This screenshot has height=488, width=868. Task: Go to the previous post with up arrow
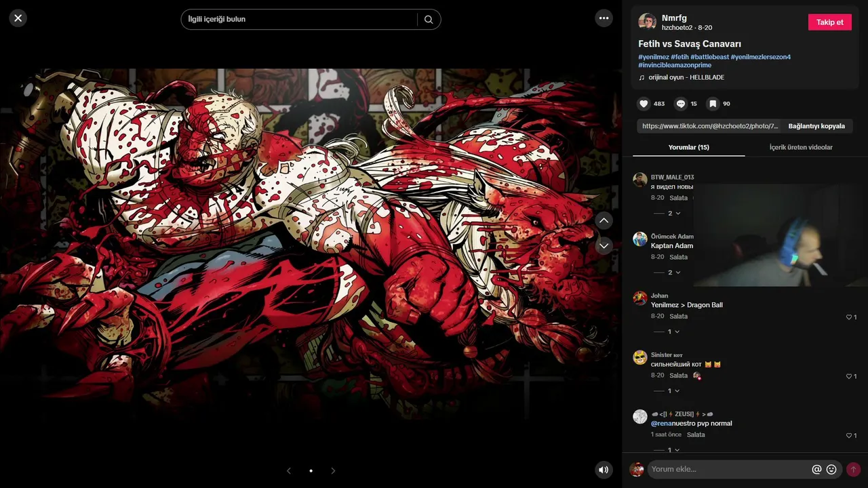604,220
